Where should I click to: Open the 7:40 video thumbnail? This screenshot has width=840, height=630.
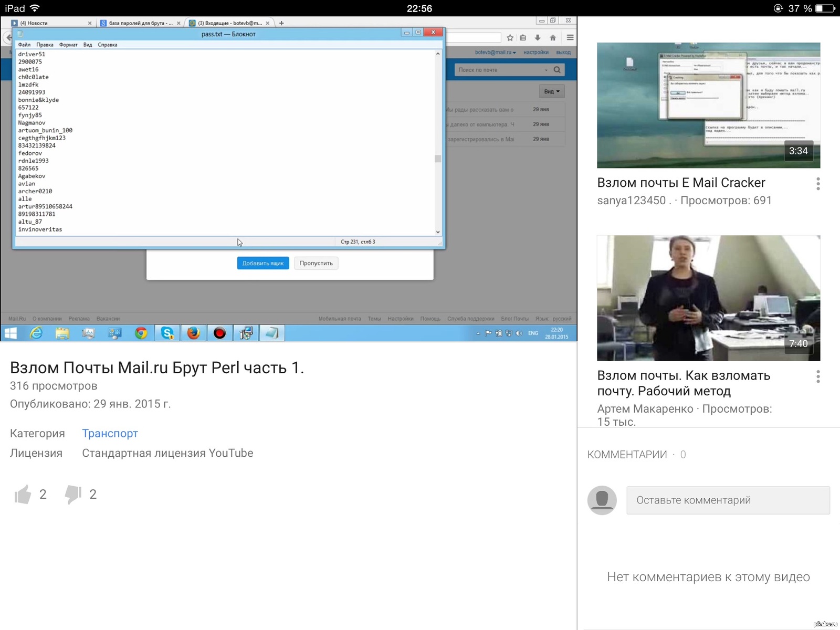tap(709, 298)
